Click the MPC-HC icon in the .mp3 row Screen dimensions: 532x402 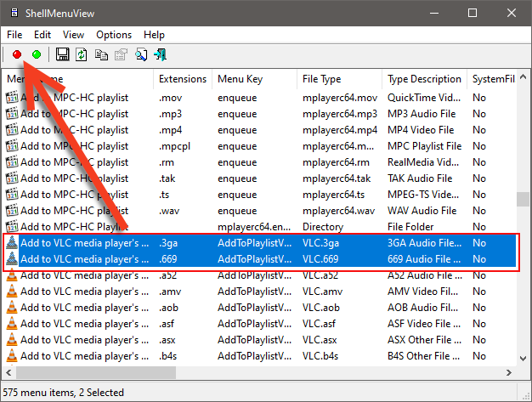click(x=12, y=114)
